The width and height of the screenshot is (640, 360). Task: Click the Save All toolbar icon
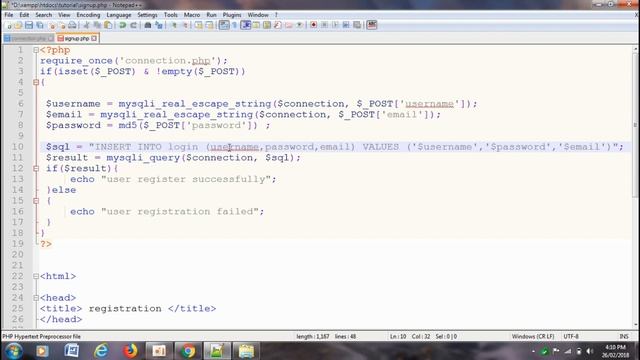tap(40, 25)
